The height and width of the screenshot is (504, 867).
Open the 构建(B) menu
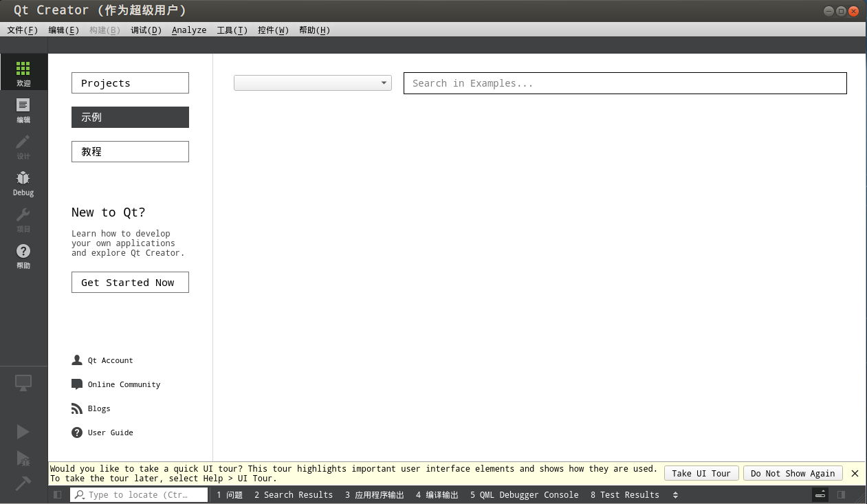click(105, 30)
